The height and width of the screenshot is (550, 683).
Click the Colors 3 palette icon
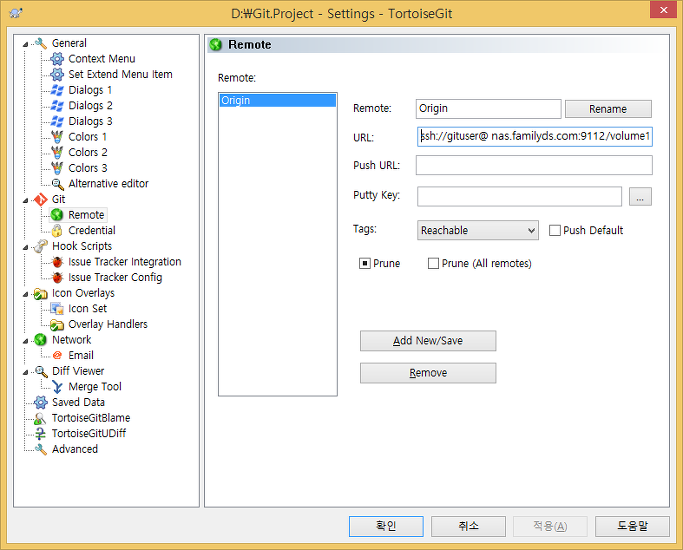click(57, 168)
